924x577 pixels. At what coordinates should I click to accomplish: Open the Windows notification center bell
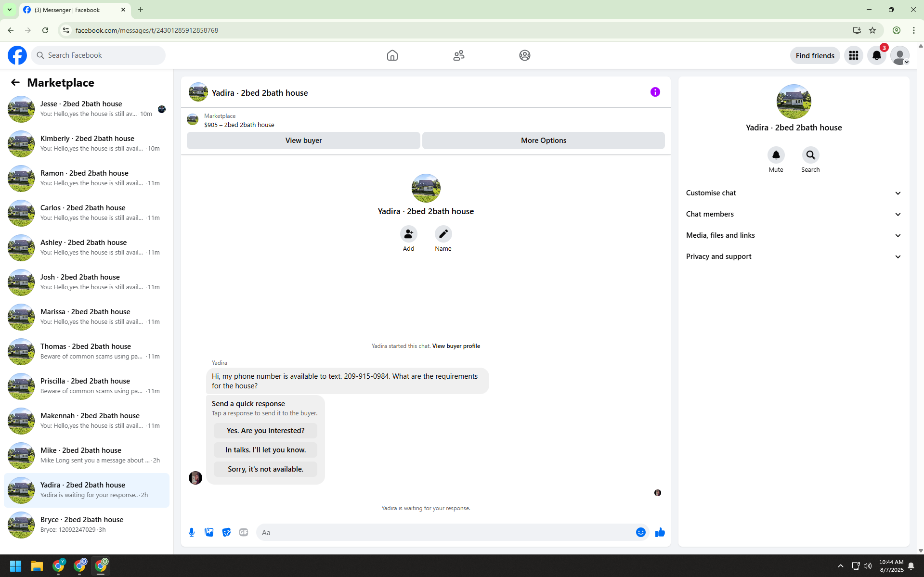[911, 566]
